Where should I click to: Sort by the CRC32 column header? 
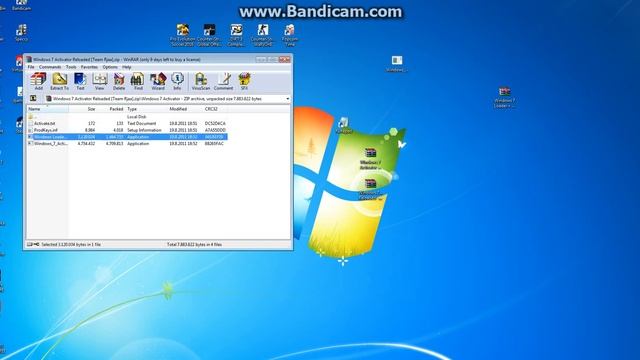point(216,109)
